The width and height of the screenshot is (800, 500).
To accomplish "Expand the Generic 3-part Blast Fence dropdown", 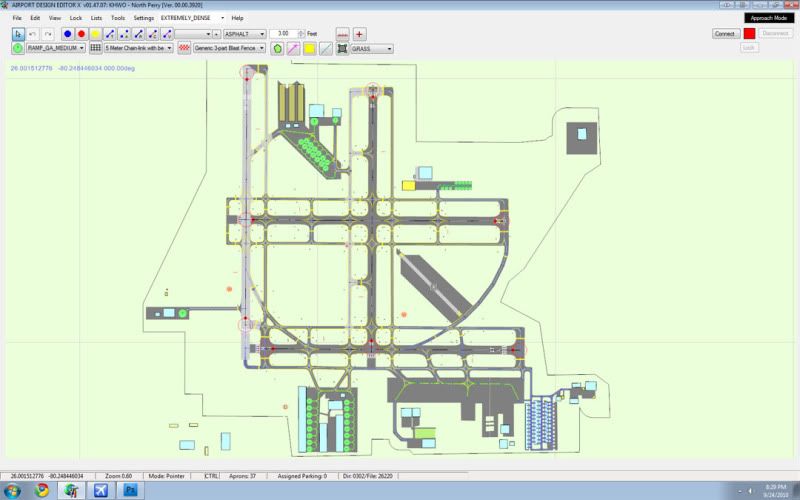I will pos(229,48).
